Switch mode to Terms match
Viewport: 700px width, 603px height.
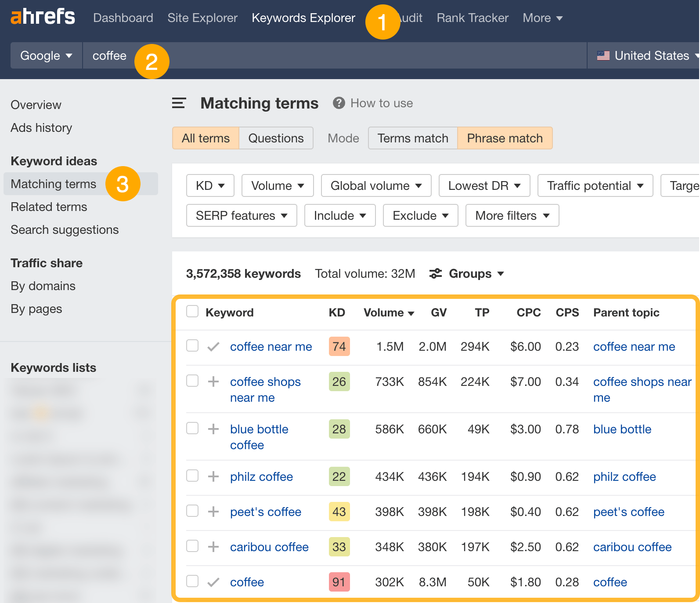tap(413, 138)
